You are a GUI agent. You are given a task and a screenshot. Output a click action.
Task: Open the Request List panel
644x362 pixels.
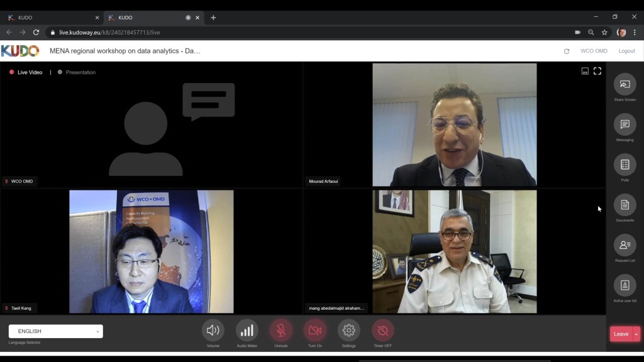[625, 245]
